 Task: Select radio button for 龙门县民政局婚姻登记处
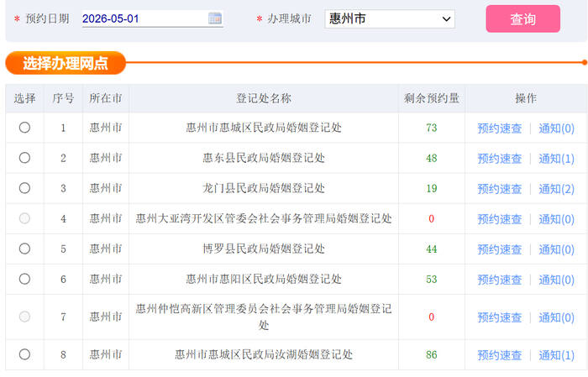(24, 188)
